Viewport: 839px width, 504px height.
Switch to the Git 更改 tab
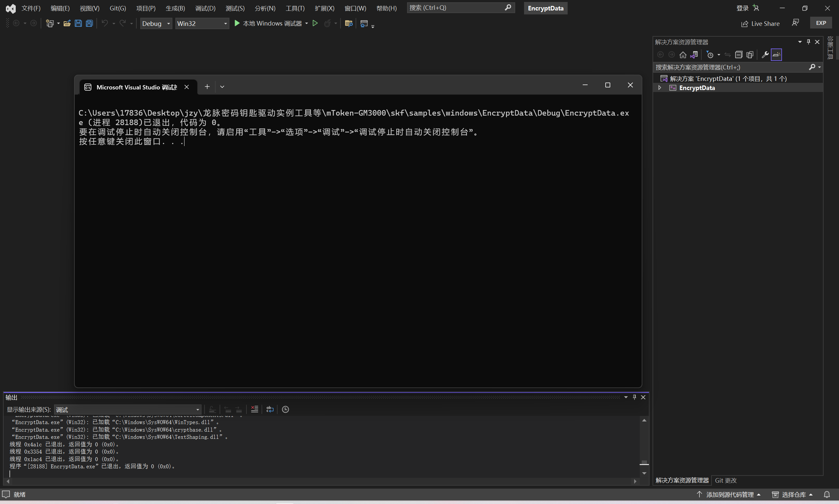tap(726, 480)
